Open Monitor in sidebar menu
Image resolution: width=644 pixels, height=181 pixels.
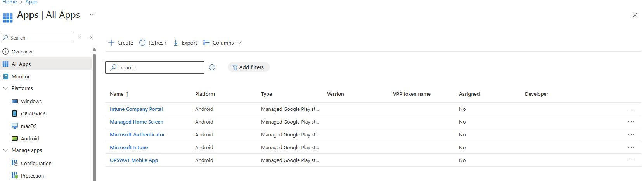[21, 76]
